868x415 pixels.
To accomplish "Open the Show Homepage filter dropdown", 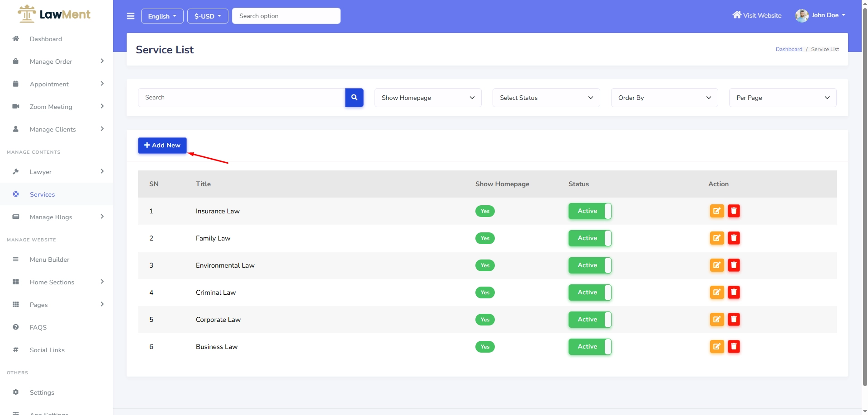I will 427,98.
